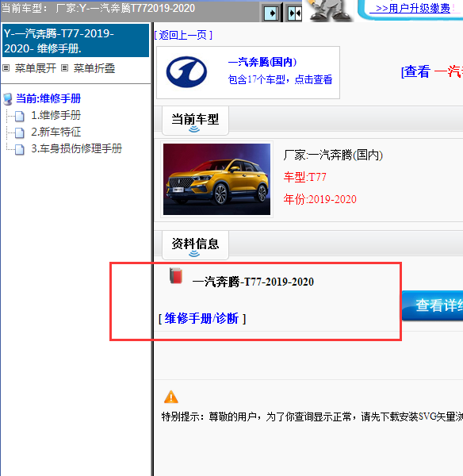Click the 当前:维修手册 tree root

point(48,98)
